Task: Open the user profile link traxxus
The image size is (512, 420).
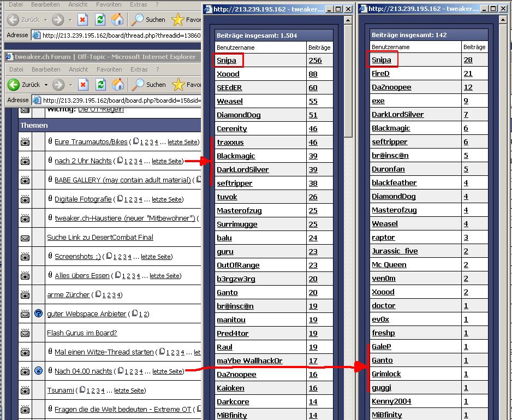Action: coord(230,143)
